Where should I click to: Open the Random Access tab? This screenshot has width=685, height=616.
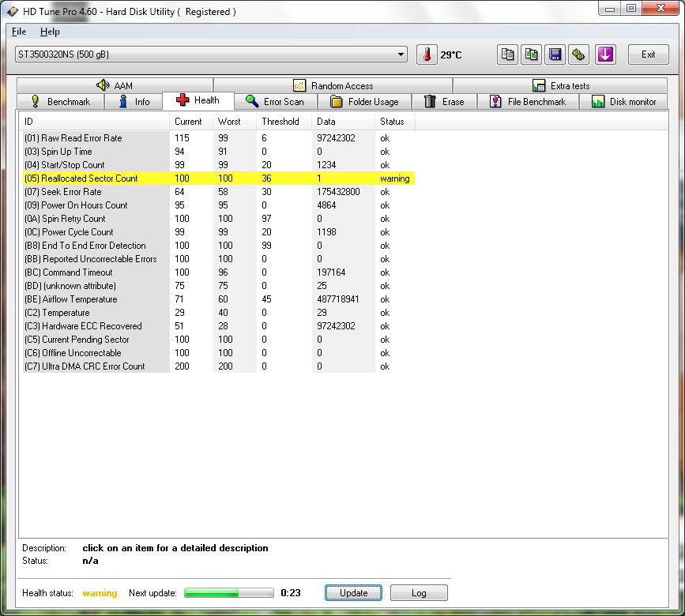pyautogui.click(x=333, y=85)
